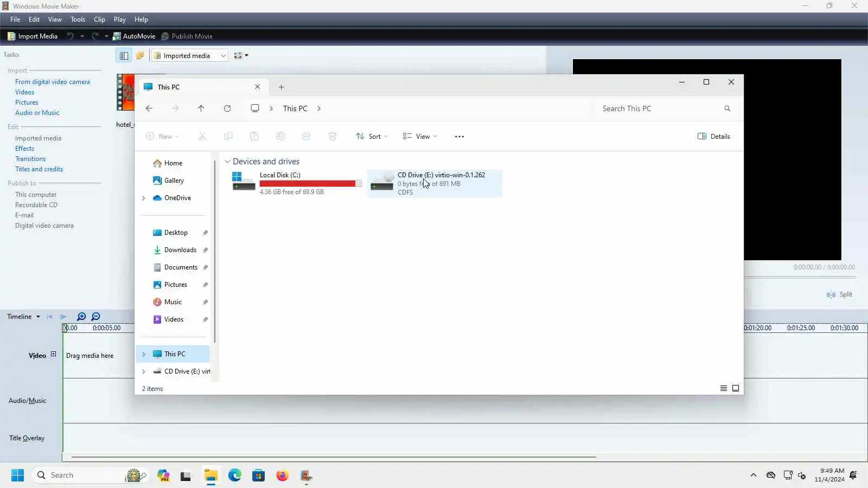Open the See more ellipsis menu
The width and height of the screenshot is (868, 488).
click(459, 137)
